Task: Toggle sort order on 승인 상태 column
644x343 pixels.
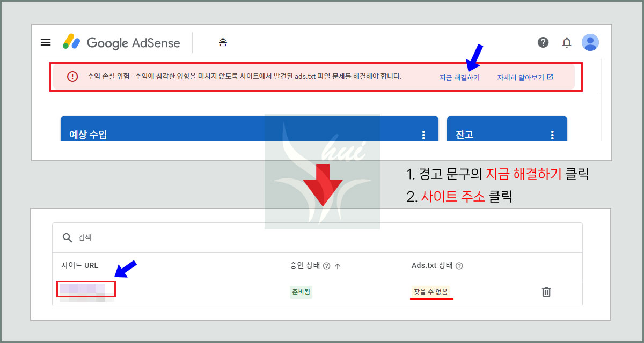Action: tap(337, 265)
